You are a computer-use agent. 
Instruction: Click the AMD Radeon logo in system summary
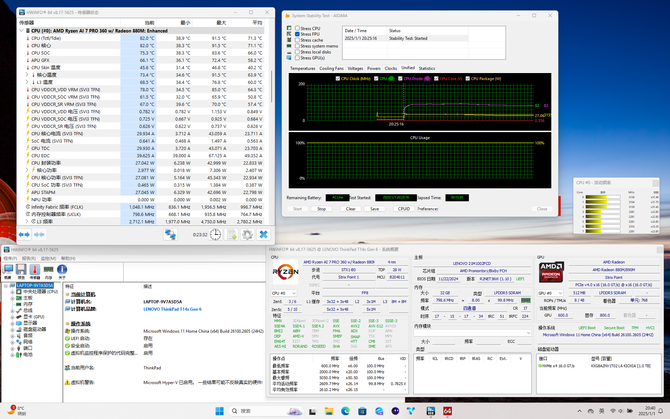[x=551, y=272]
